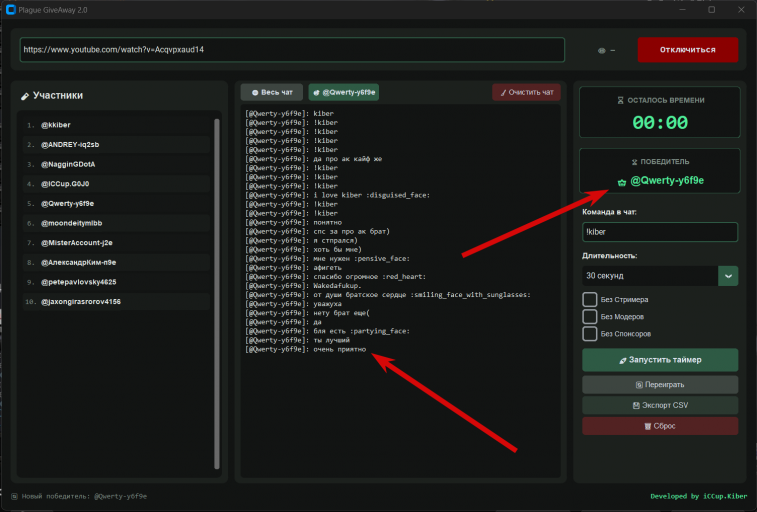The width and height of the screenshot is (757, 512).
Task: Select participant @moondeitymibb
Action: pos(116,223)
